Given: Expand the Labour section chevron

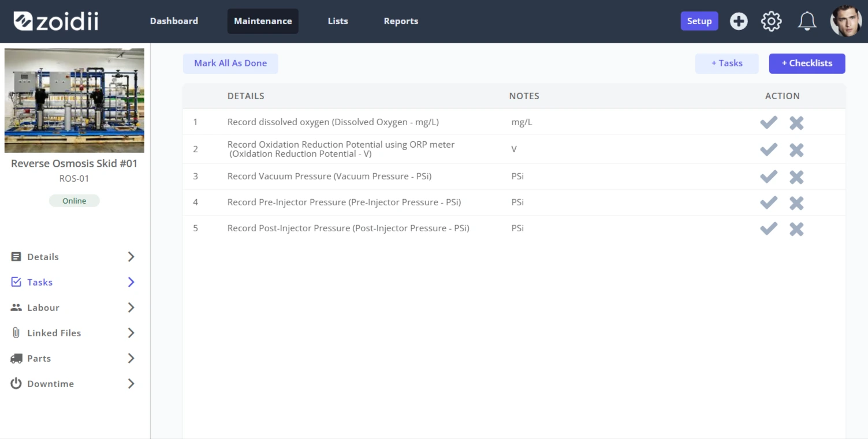Looking at the screenshot, I should 131,307.
